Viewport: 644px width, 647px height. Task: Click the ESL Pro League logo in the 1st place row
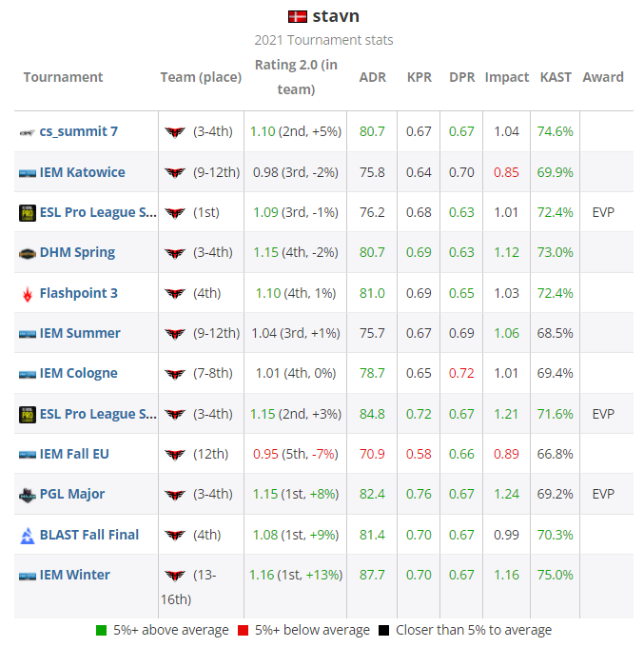28,213
